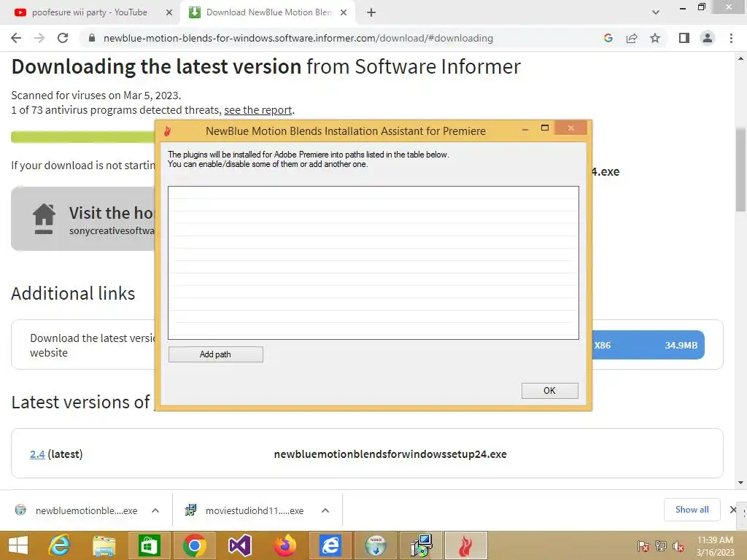Click the muted volume tray icon
Viewport: 747px width, 560px height.
coord(678,546)
